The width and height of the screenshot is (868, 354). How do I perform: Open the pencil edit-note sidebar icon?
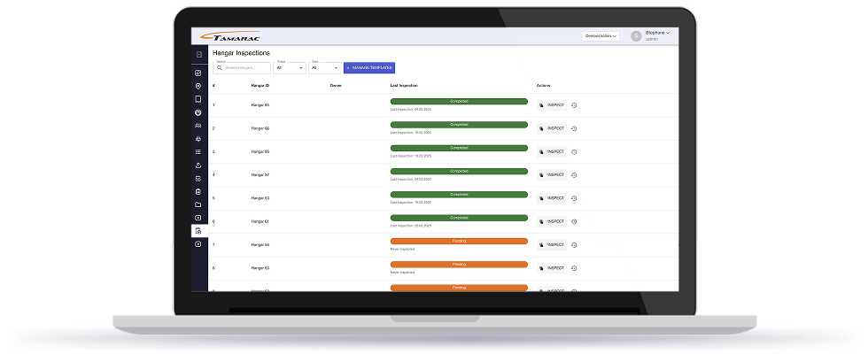point(198,73)
